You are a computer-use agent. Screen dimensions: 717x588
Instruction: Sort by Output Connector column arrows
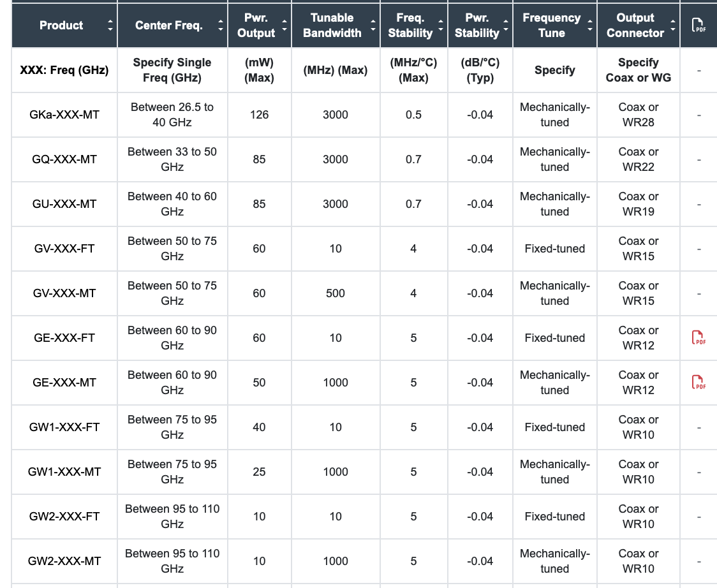point(674,26)
